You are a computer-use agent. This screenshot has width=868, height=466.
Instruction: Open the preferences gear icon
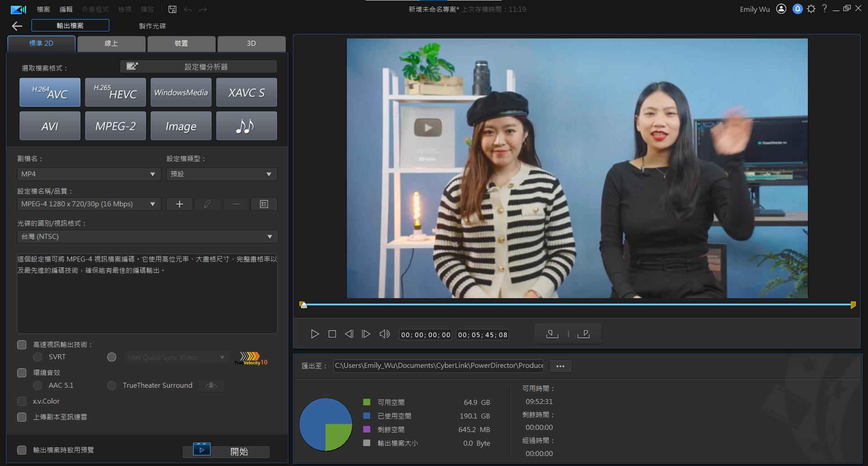click(x=811, y=9)
